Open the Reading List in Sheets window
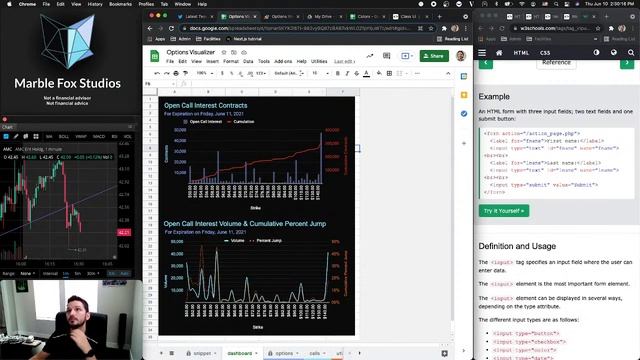The image size is (640, 360). pyautogui.click(x=453, y=39)
